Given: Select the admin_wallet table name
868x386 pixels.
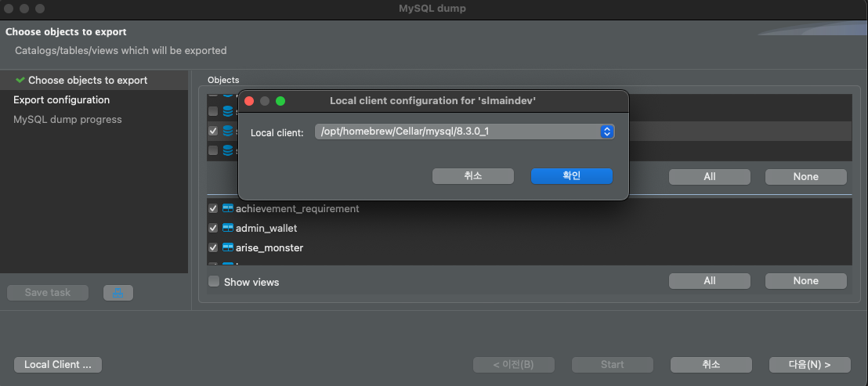Looking at the screenshot, I should point(268,228).
